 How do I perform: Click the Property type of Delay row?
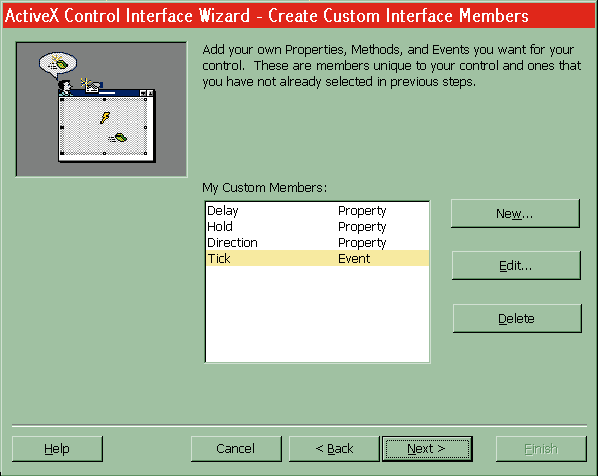click(x=362, y=211)
